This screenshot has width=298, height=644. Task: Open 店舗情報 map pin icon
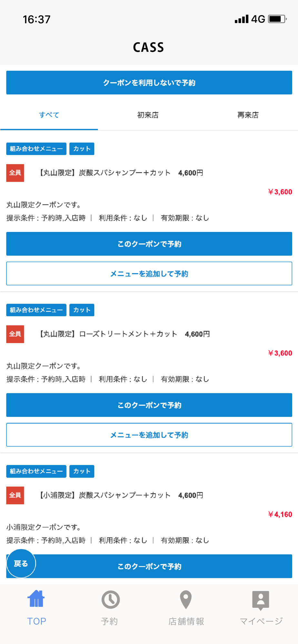186,600
